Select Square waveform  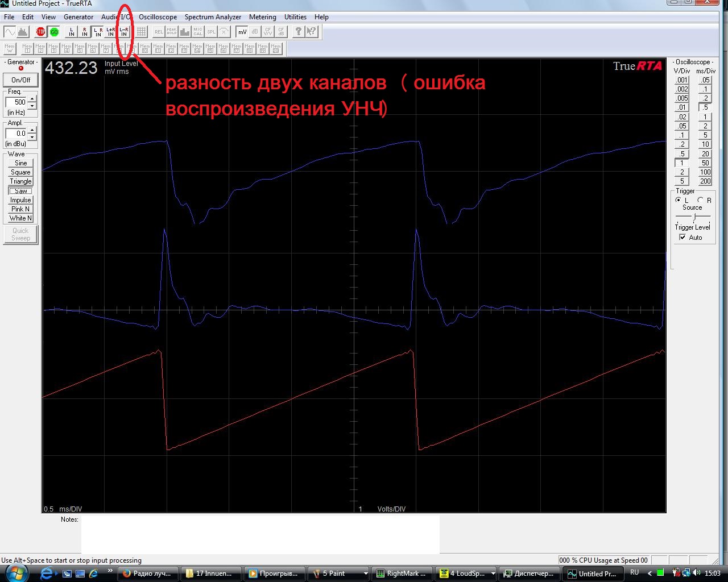20,172
